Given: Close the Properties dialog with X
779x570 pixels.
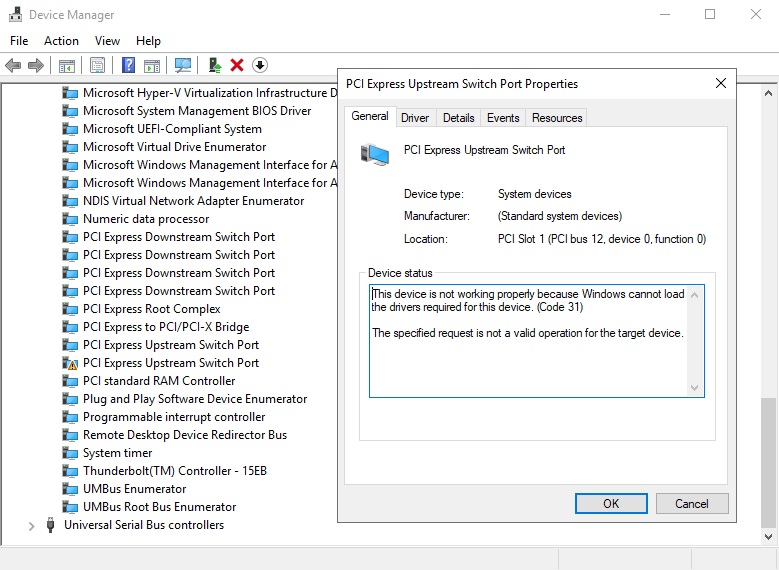Looking at the screenshot, I should point(721,83).
